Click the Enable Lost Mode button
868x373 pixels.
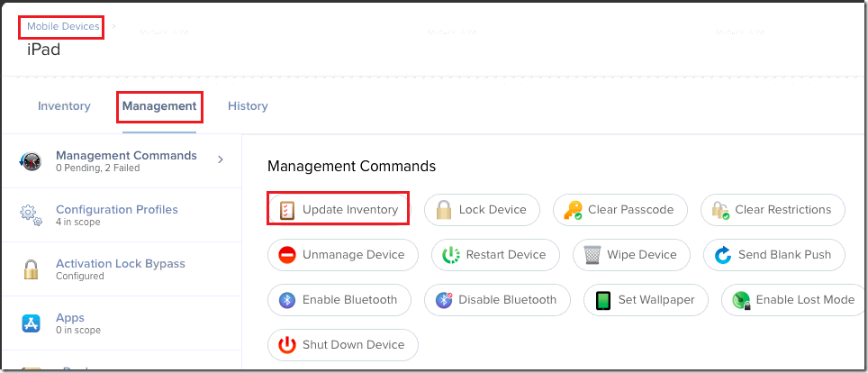click(794, 300)
